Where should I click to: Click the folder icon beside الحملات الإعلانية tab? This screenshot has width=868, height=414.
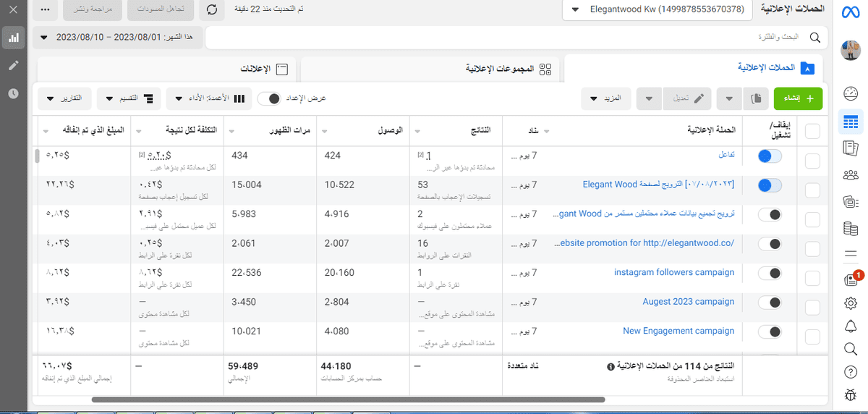click(808, 68)
